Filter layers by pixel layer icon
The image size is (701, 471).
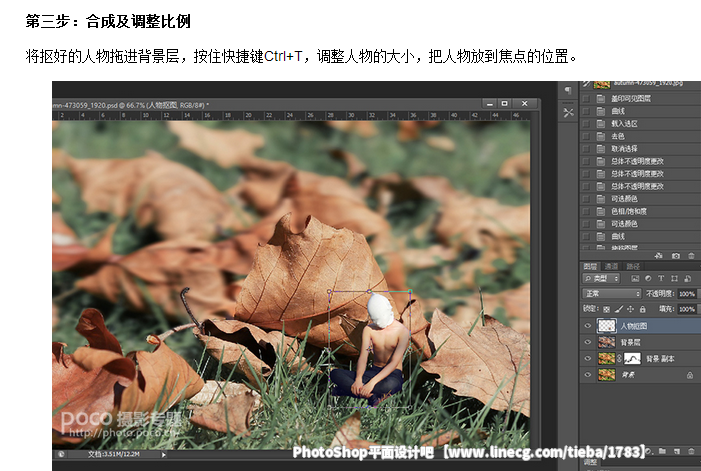click(635, 278)
